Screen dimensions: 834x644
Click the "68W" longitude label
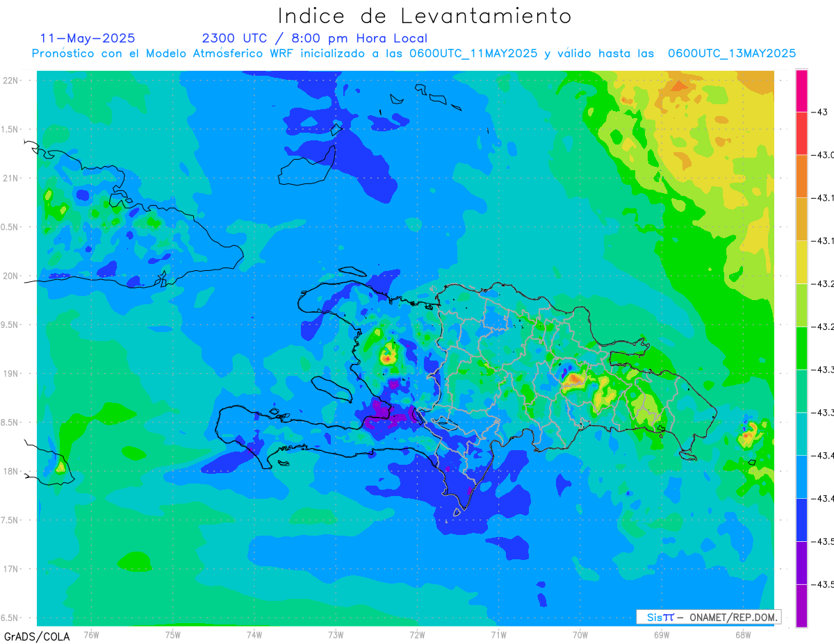point(743,634)
